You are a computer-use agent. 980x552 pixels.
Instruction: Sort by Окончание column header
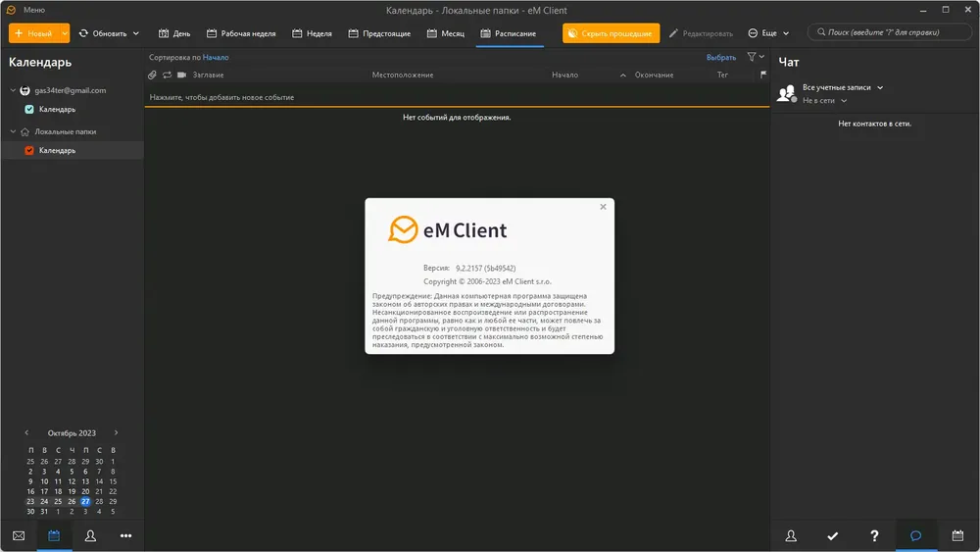[x=654, y=75]
